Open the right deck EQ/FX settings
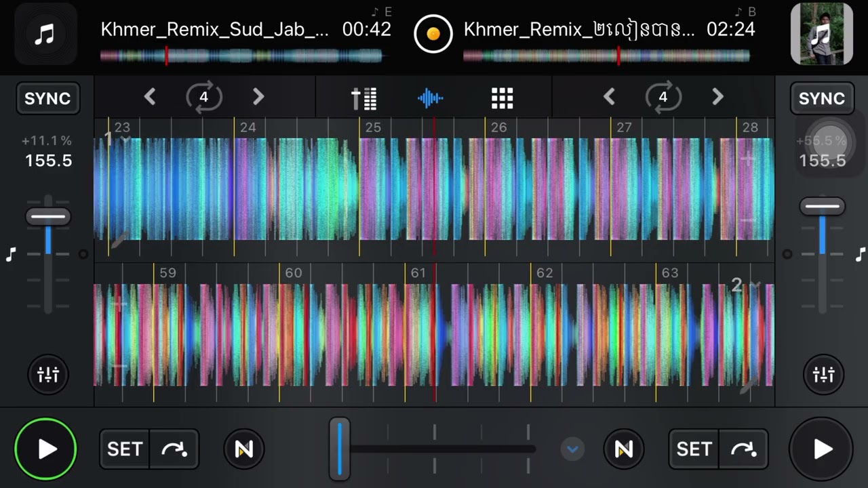868x488 pixels. pos(823,374)
